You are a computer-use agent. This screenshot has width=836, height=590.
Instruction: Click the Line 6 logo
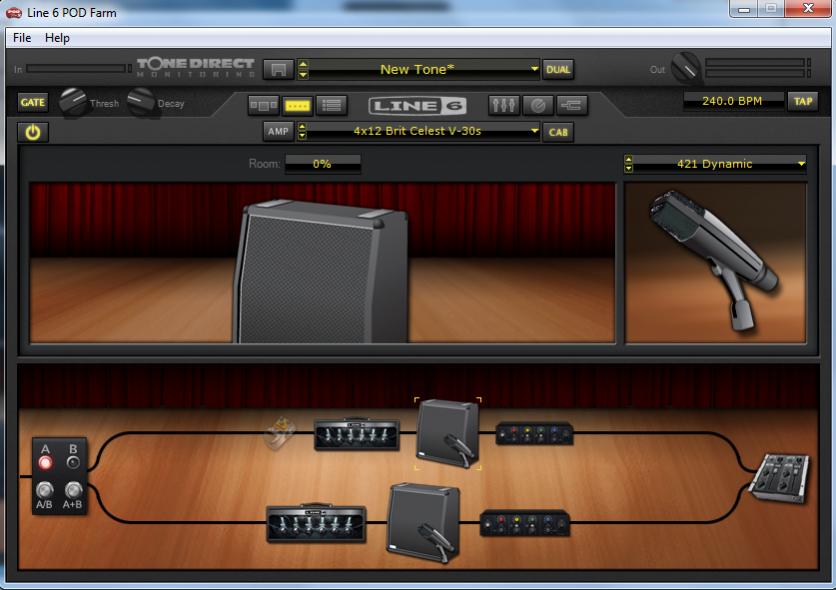[417, 106]
